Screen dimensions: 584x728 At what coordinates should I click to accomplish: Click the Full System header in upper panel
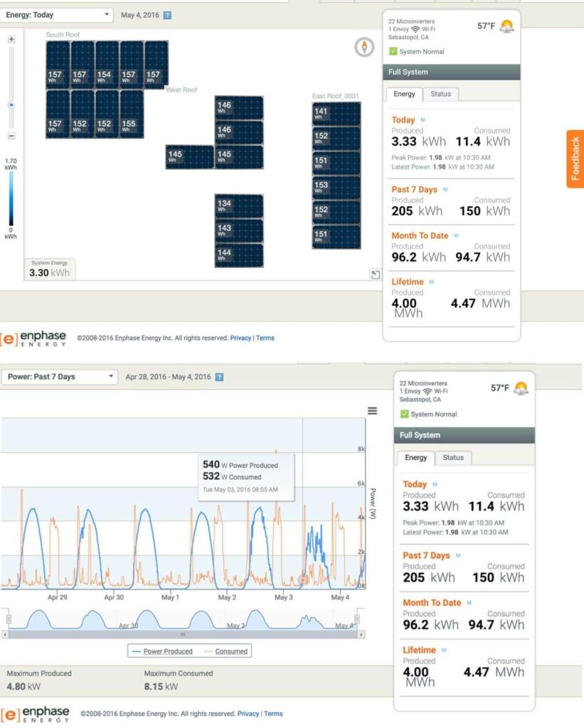[451, 72]
